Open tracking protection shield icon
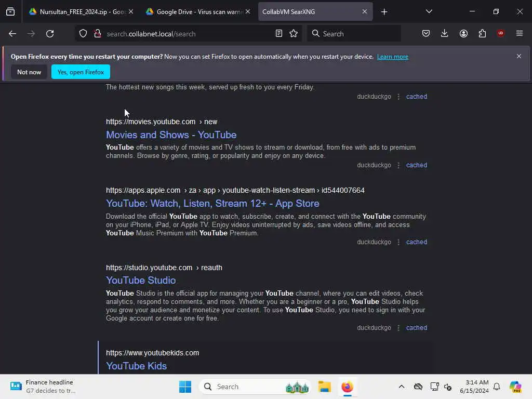 [83, 34]
